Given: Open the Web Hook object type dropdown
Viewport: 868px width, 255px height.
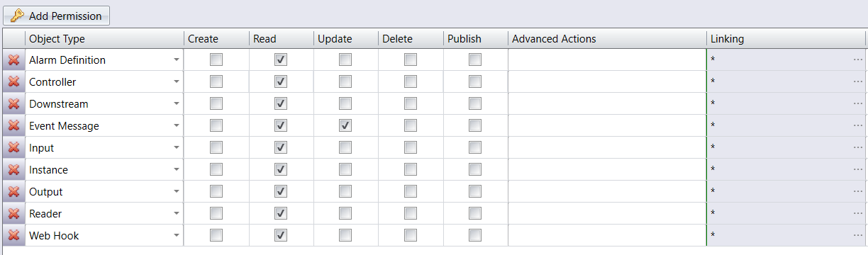Looking at the screenshot, I should coord(177,236).
